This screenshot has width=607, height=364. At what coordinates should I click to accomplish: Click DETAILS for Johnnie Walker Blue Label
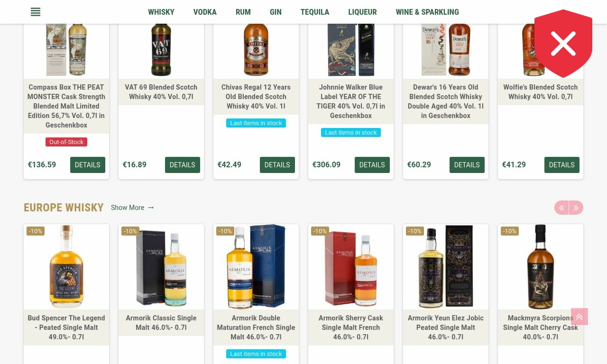click(x=372, y=165)
